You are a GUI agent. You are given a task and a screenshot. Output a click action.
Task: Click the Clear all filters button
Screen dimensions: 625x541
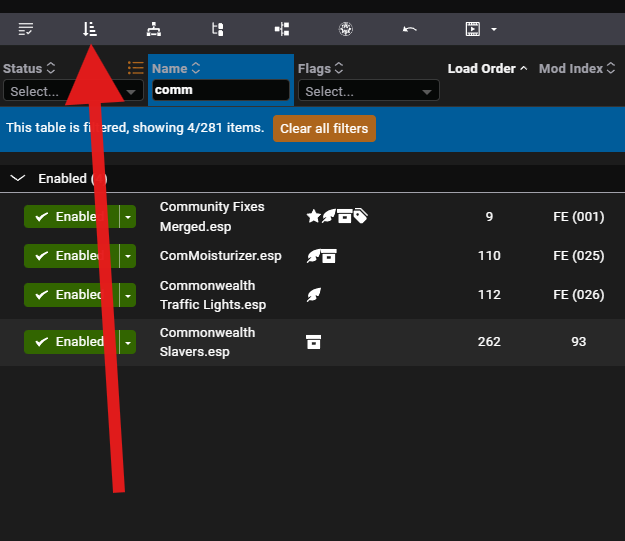(324, 128)
